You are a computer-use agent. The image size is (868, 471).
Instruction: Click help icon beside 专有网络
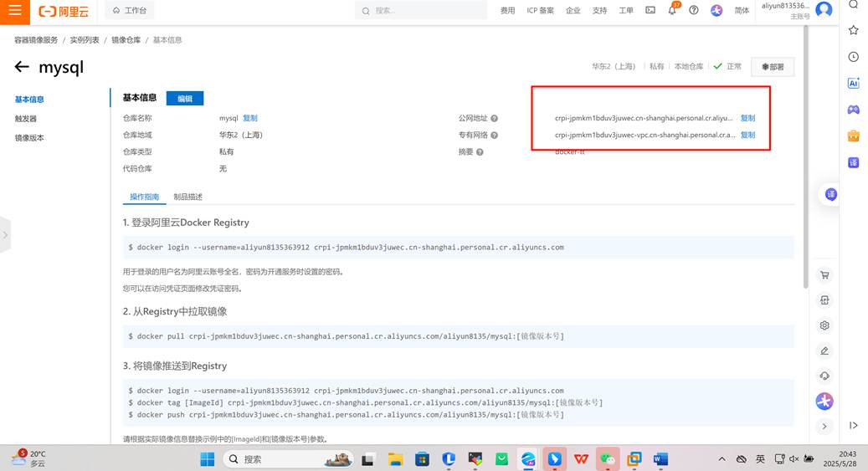[x=495, y=135]
